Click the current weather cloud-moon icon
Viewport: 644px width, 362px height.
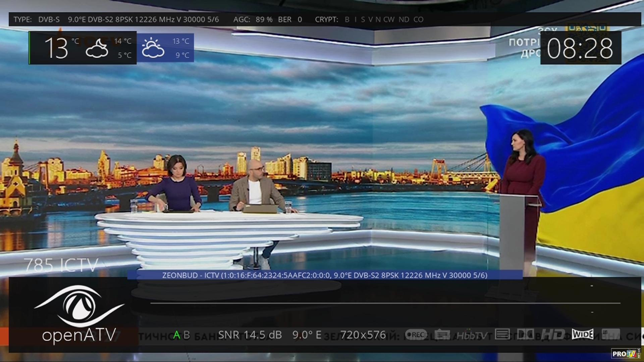[97, 48]
